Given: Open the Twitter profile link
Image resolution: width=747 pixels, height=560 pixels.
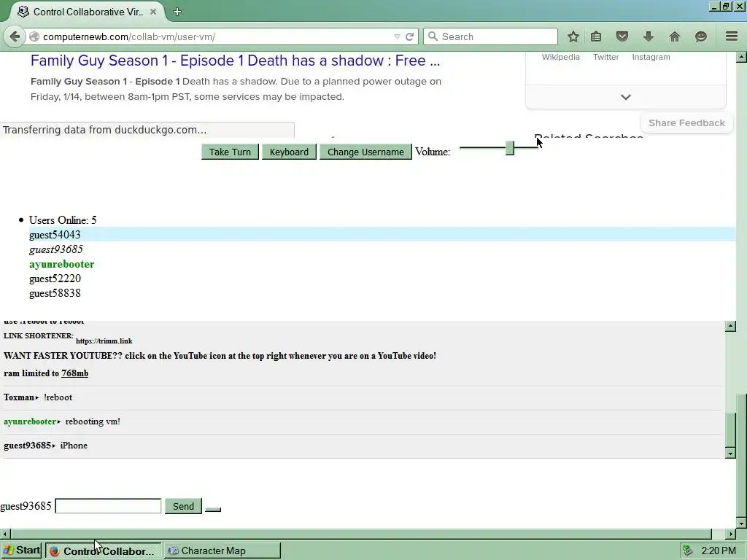Looking at the screenshot, I should coord(606,57).
